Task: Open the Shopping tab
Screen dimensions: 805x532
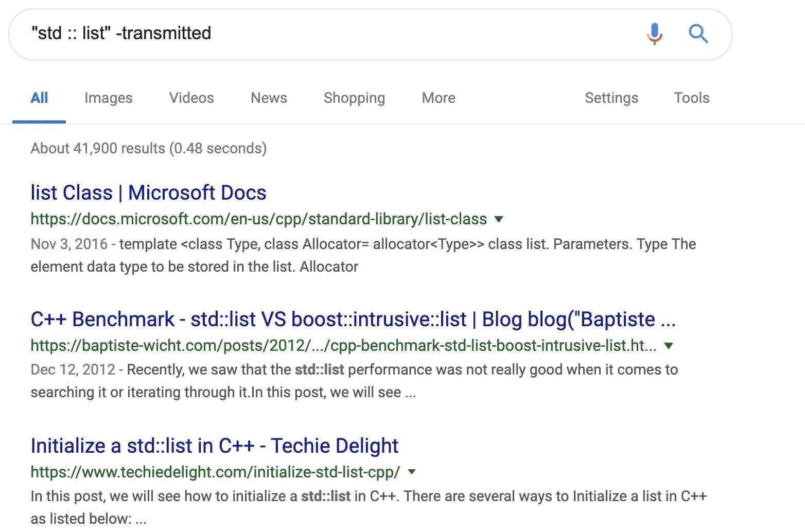Action: click(x=354, y=98)
